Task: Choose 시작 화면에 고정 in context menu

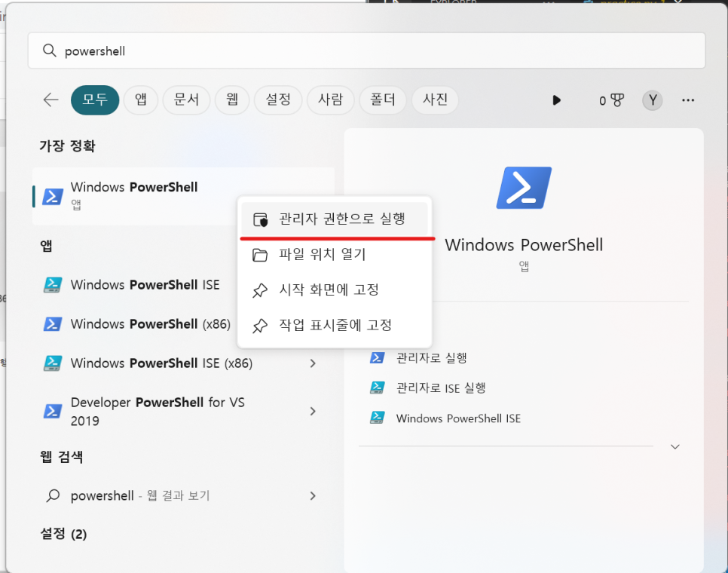Action: point(335,290)
